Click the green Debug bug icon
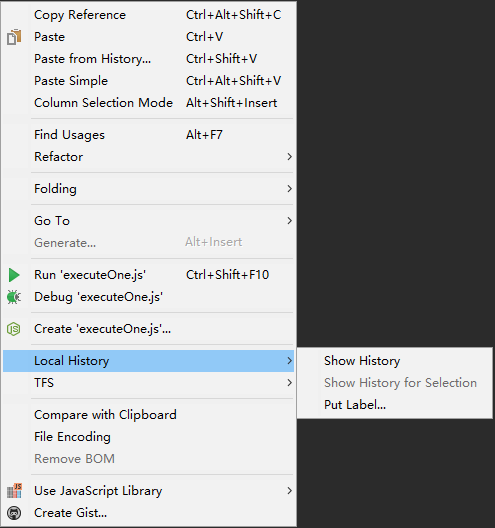495x528 pixels. [14, 297]
